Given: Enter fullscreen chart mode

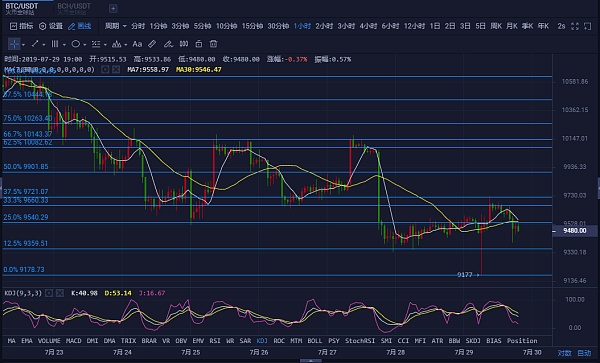Looking at the screenshot, I should [x=575, y=26].
